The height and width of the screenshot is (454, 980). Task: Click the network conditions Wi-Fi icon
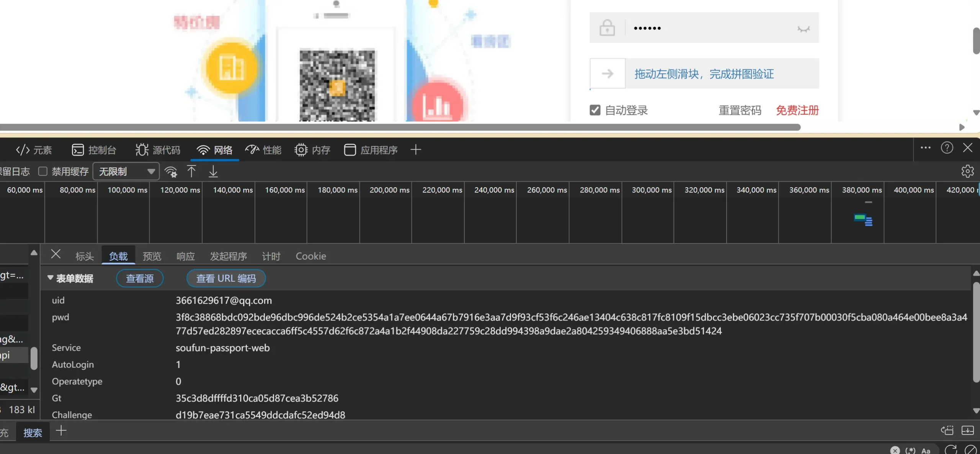tap(171, 171)
